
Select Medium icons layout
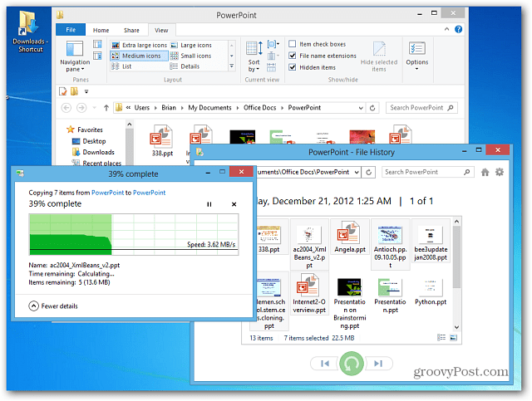(139, 56)
